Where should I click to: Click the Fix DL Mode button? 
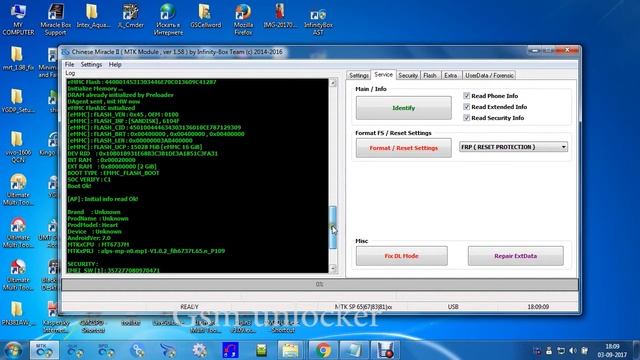point(402,256)
